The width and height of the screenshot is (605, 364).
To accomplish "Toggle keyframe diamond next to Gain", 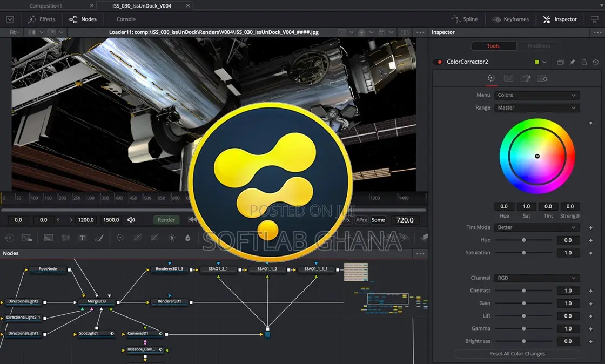I will coord(591,304).
